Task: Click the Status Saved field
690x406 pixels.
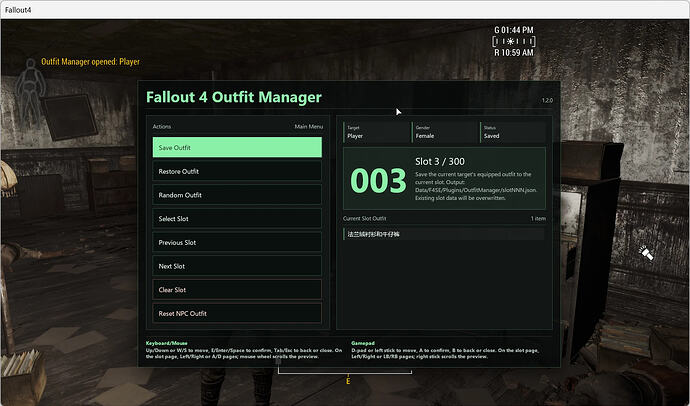Action: click(513, 132)
